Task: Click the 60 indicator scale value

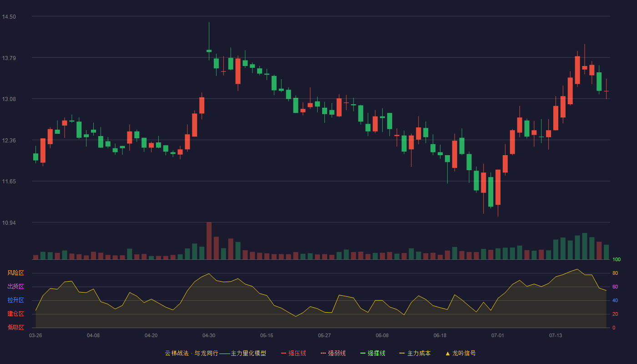Action: 615,287
